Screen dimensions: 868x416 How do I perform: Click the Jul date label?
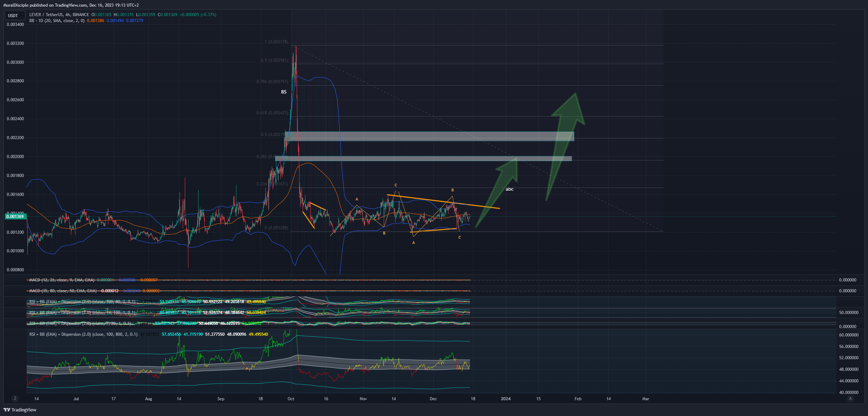(x=76, y=399)
